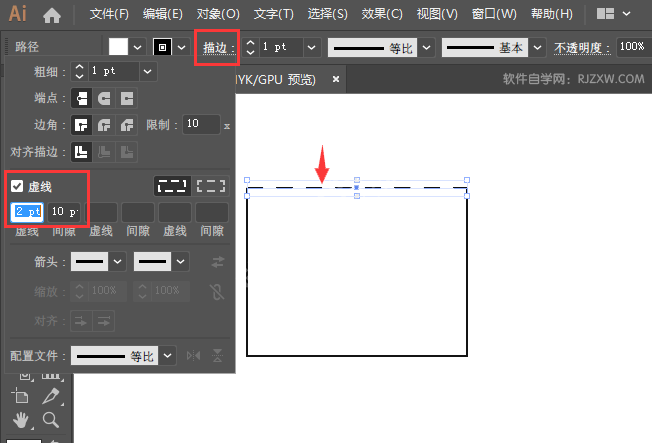Click the stroke color swatch

[162, 47]
